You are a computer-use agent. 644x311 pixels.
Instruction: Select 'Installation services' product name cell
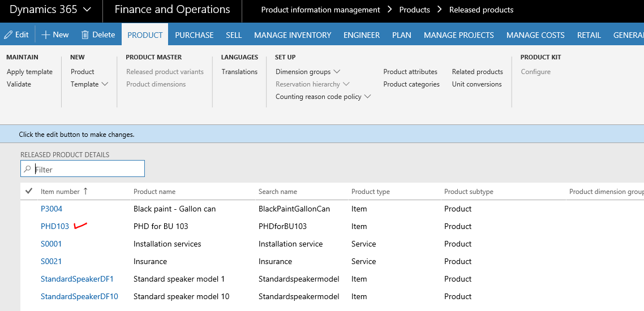tap(167, 244)
